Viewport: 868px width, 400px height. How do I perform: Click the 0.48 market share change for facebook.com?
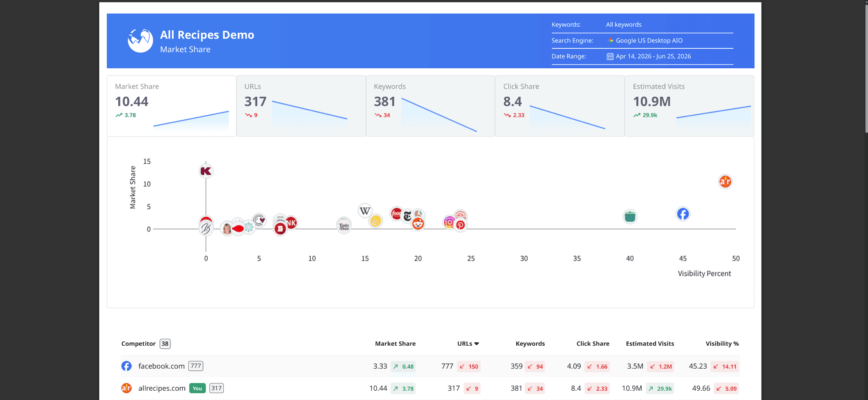click(403, 366)
